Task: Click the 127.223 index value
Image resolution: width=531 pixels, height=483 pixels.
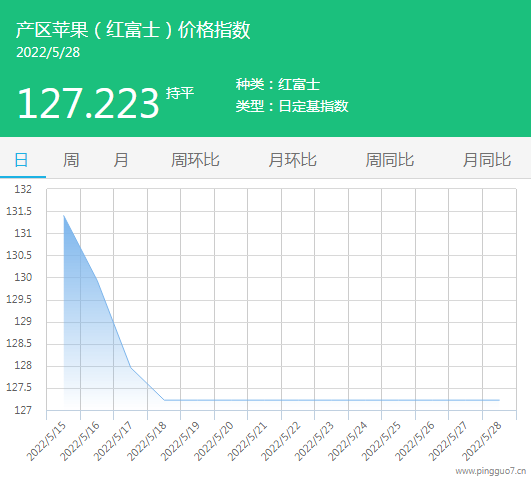Action: pos(88,103)
